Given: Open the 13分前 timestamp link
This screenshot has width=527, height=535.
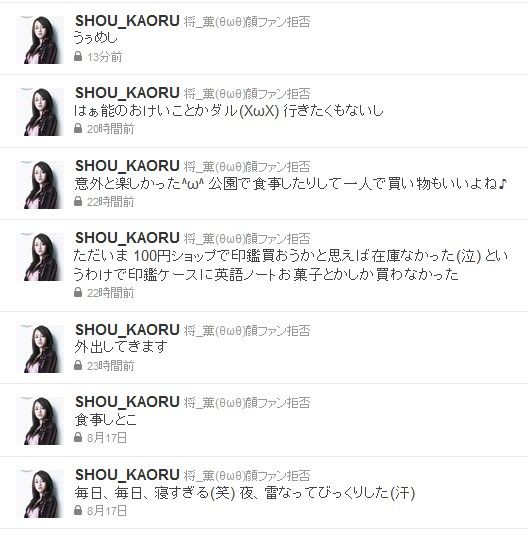Looking at the screenshot, I should coord(104,57).
